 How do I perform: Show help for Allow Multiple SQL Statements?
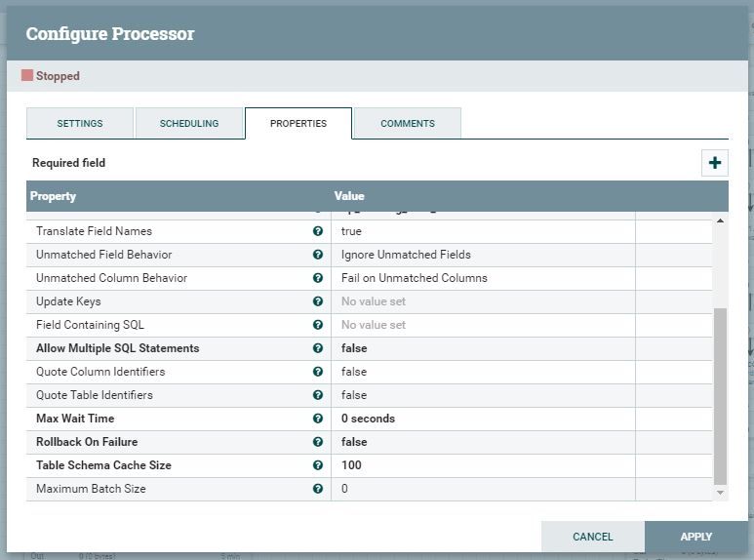(318, 348)
